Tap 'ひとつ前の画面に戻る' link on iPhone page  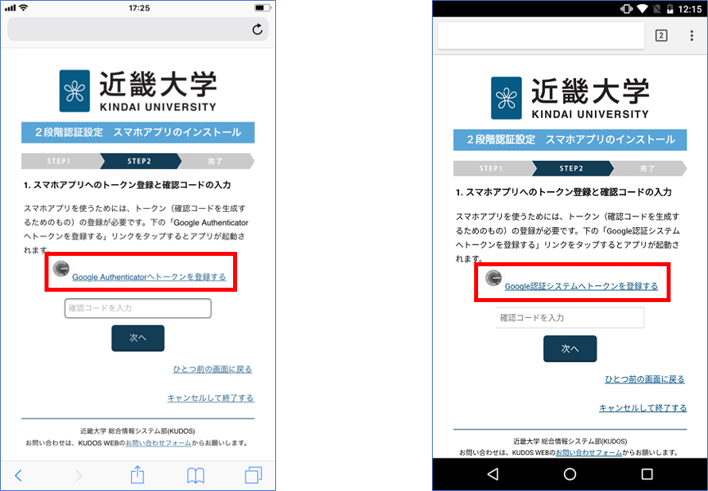pos(213,369)
